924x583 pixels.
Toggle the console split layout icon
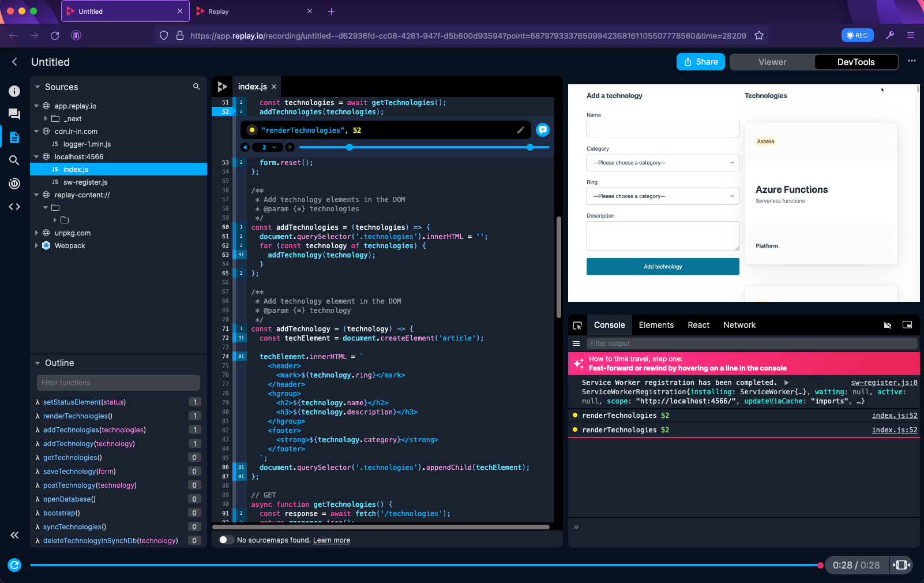(x=907, y=325)
